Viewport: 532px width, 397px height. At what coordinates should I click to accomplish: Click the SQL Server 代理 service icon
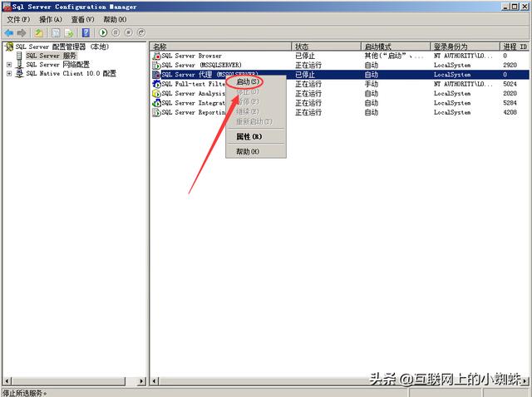pyautogui.click(x=156, y=75)
